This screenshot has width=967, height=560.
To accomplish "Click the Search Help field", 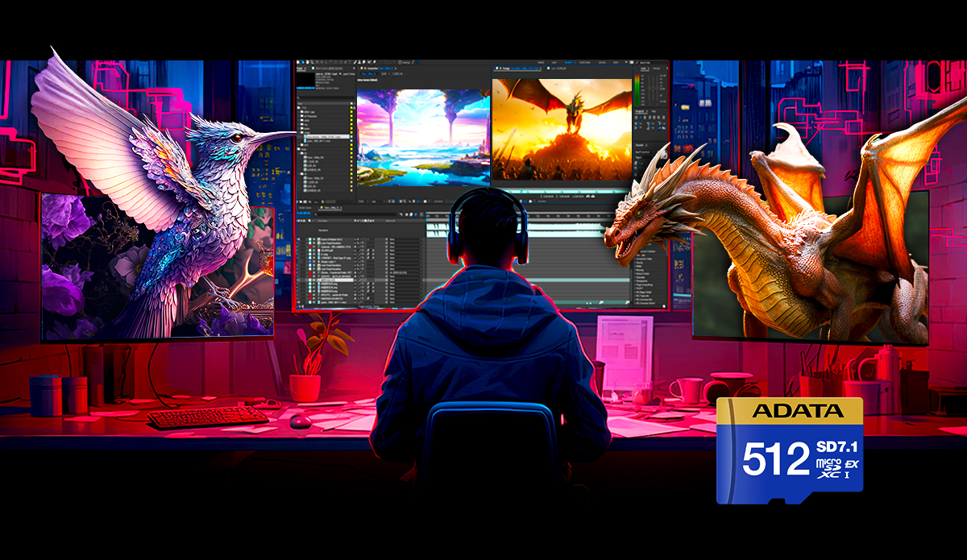I will 649,63.
